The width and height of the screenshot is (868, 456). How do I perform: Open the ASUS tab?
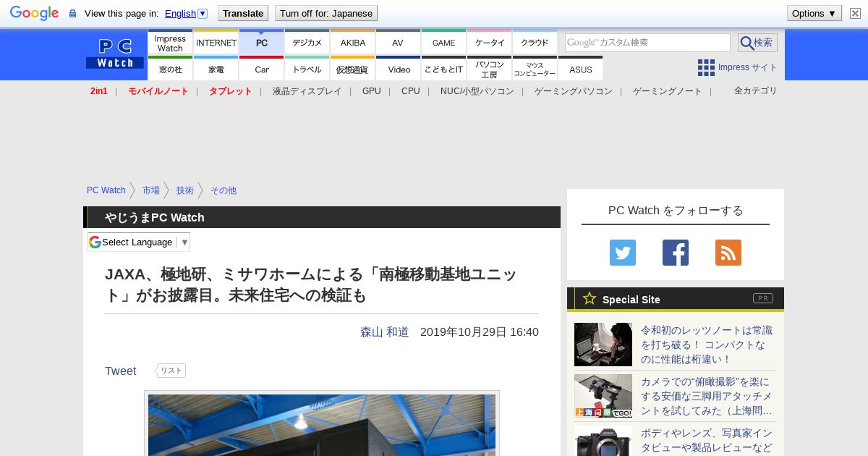[581, 69]
